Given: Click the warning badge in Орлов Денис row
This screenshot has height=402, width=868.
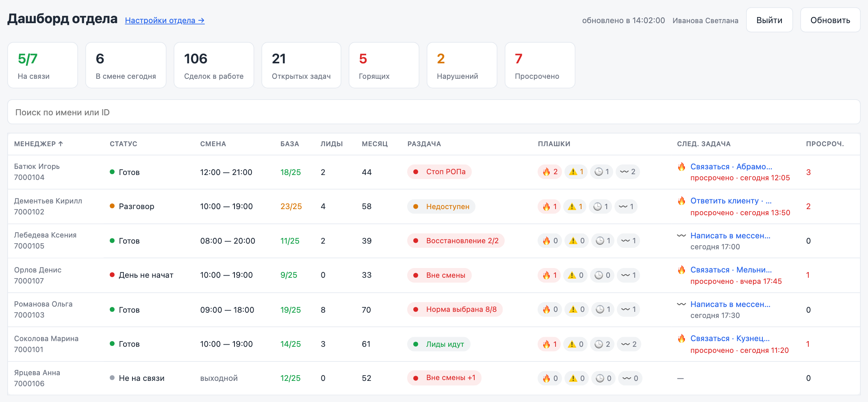Looking at the screenshot, I should pos(575,275).
